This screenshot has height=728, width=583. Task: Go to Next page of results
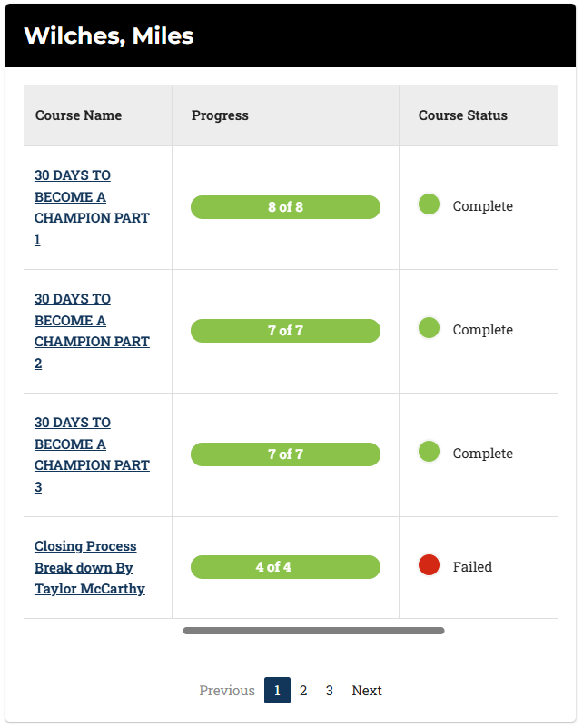coord(367,691)
